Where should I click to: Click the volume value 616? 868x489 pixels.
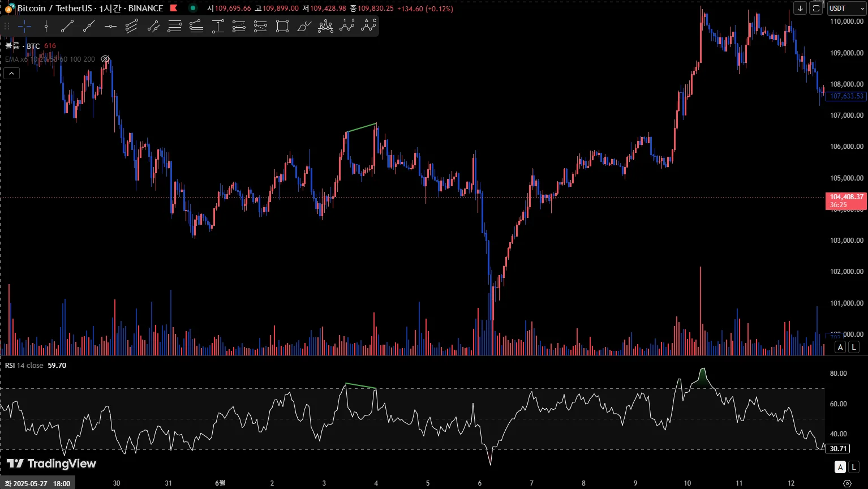coord(50,46)
